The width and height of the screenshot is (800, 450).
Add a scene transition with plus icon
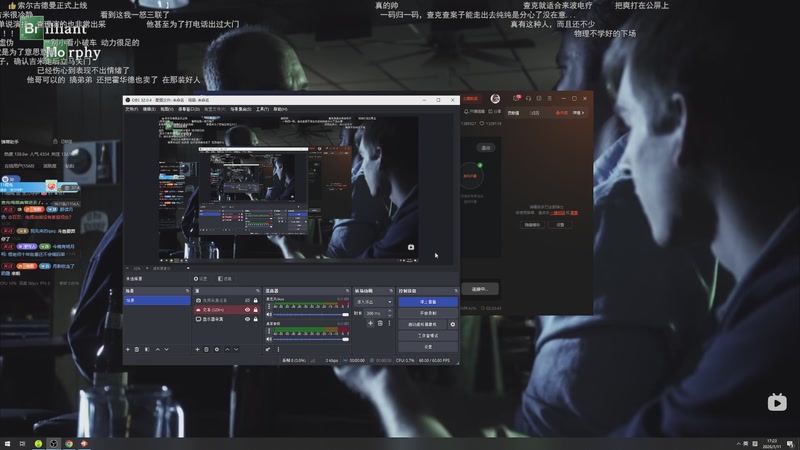pyautogui.click(x=370, y=323)
